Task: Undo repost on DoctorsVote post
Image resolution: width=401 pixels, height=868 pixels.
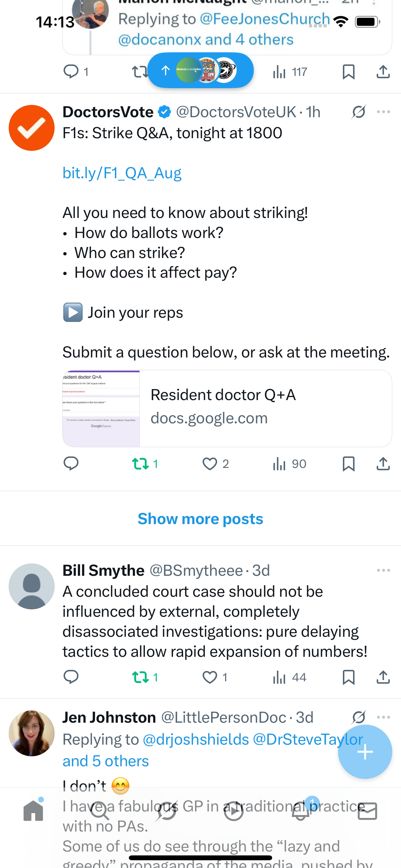Action: pyautogui.click(x=140, y=464)
